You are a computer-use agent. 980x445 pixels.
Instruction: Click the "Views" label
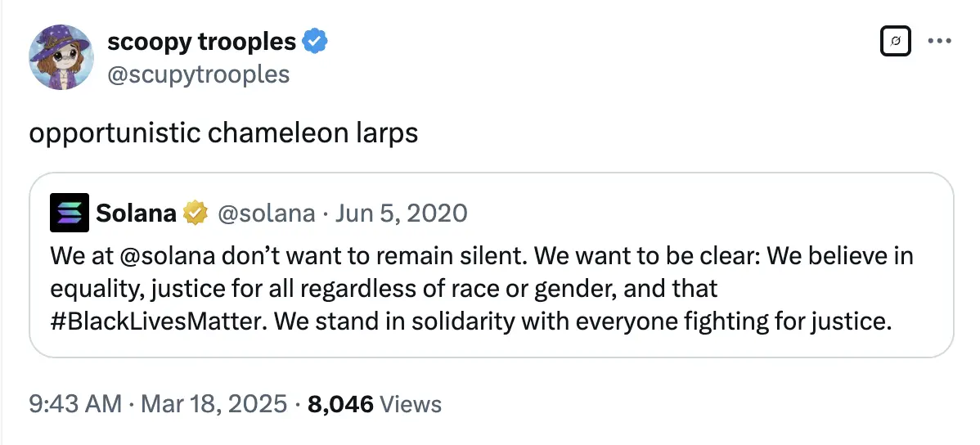point(411,403)
